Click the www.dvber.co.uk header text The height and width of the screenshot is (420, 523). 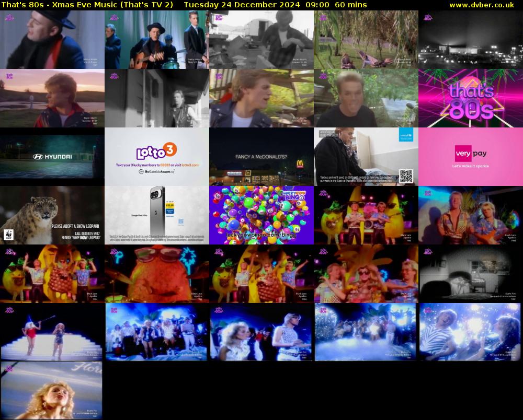[481, 5]
